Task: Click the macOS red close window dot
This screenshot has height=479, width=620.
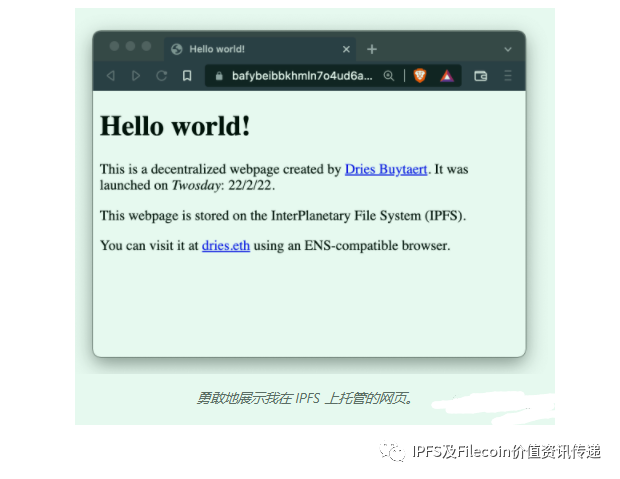Action: tap(114, 46)
